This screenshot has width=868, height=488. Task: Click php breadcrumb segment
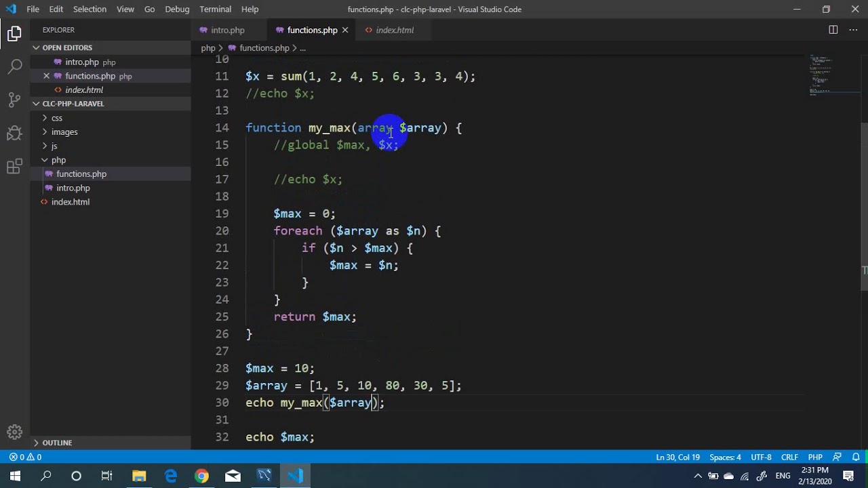click(208, 48)
